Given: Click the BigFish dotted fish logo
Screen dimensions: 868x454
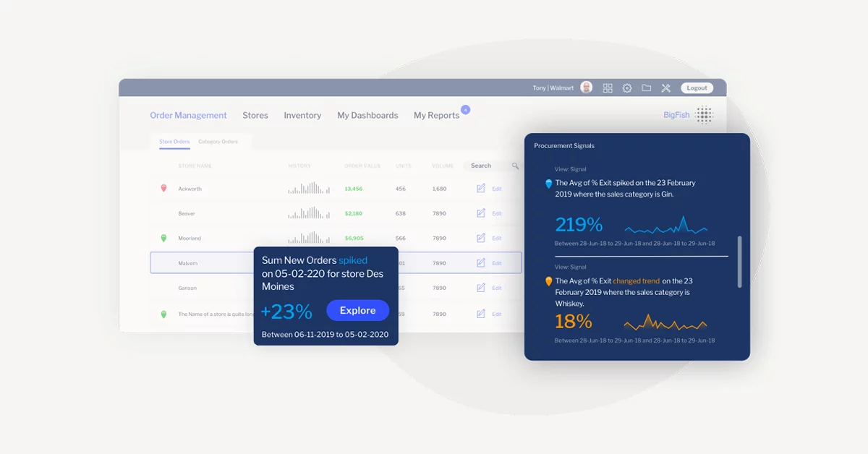Looking at the screenshot, I should coord(705,115).
